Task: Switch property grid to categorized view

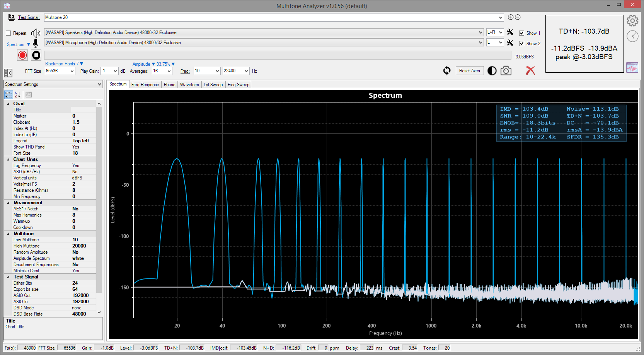Action: pyautogui.click(x=9, y=95)
